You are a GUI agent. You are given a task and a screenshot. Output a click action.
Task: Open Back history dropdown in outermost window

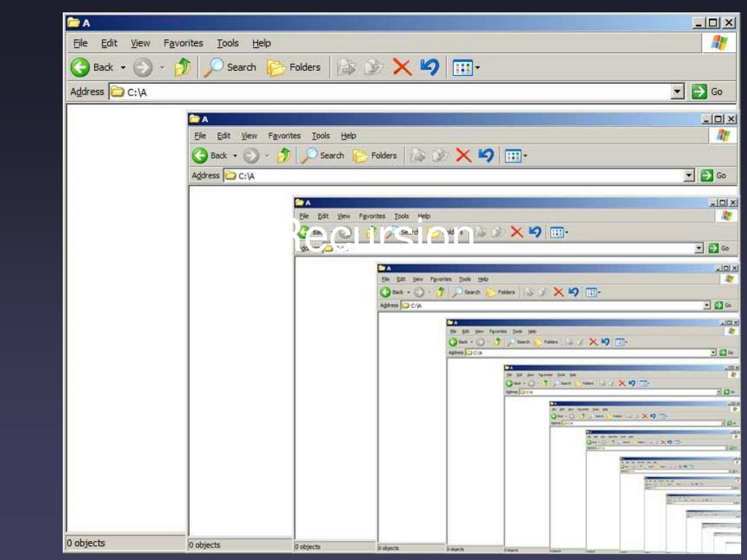[123, 68]
